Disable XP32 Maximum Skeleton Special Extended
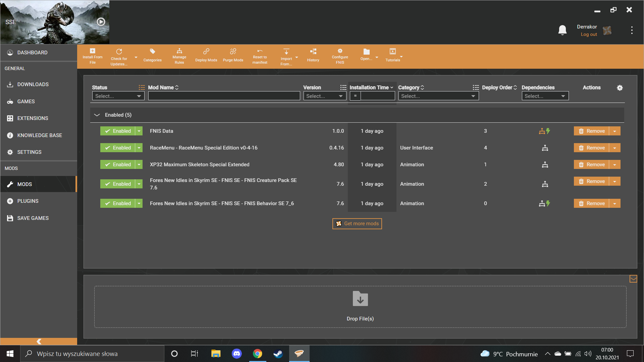 pyautogui.click(x=118, y=165)
